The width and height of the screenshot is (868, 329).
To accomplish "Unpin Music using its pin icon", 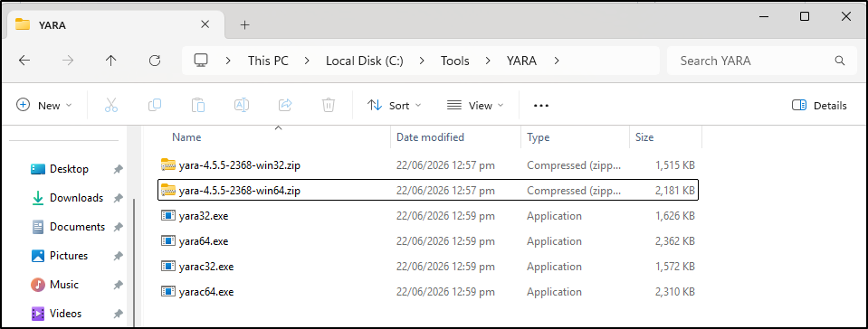I will (118, 285).
